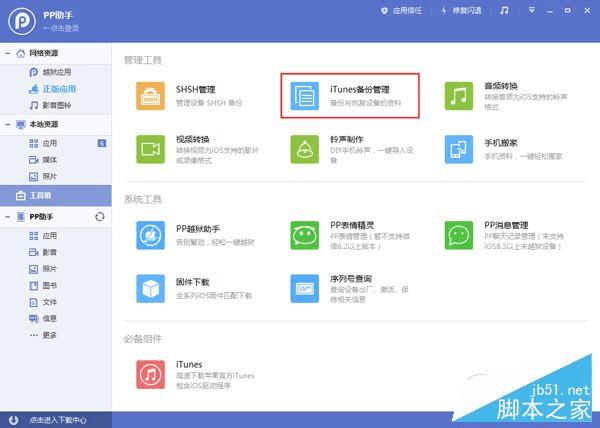Open the PP表情精灵 emoji icon

pyautogui.click(x=305, y=235)
